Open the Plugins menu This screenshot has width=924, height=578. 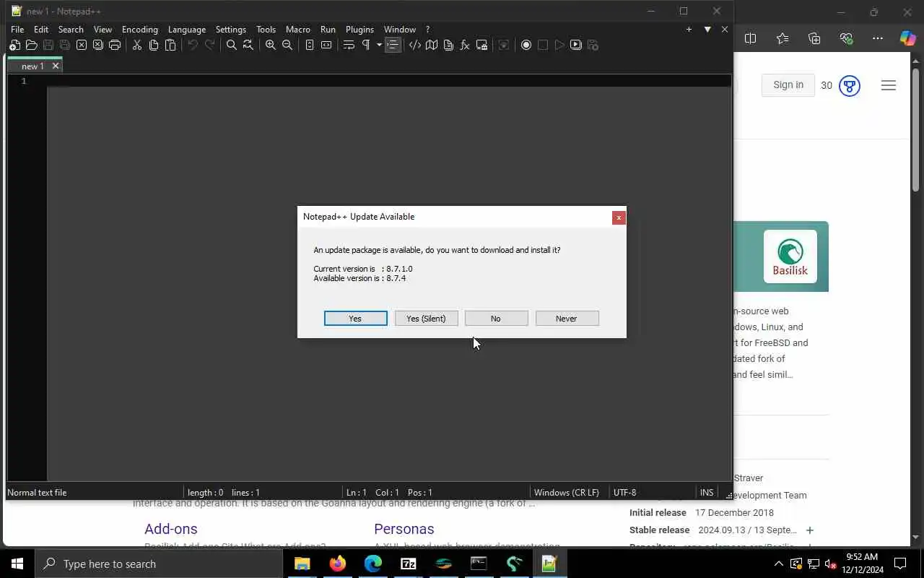[x=359, y=30]
